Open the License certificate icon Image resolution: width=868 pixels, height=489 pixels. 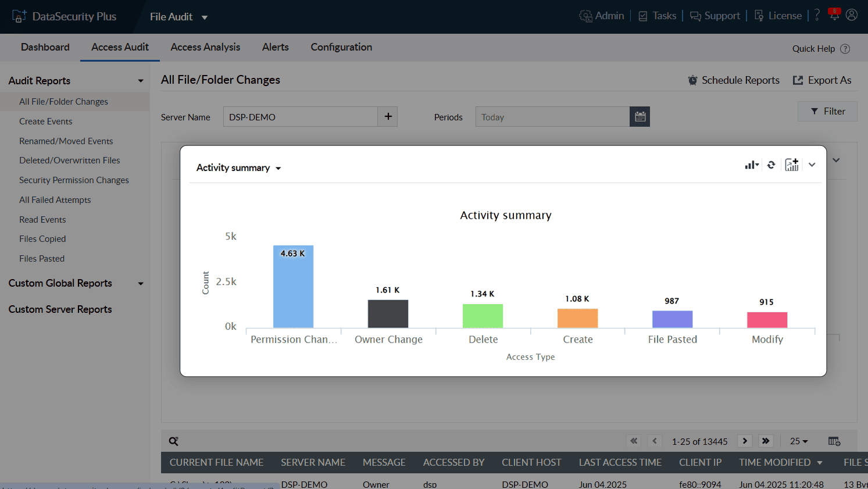(759, 16)
